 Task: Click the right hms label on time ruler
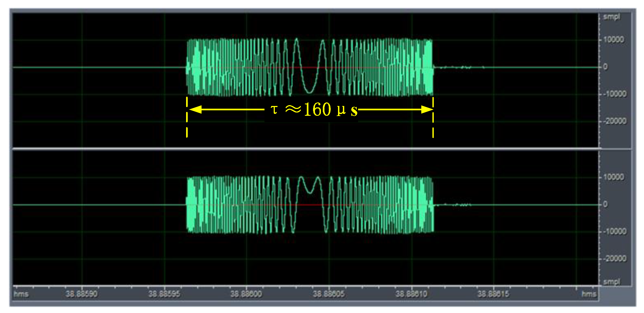coord(589,294)
